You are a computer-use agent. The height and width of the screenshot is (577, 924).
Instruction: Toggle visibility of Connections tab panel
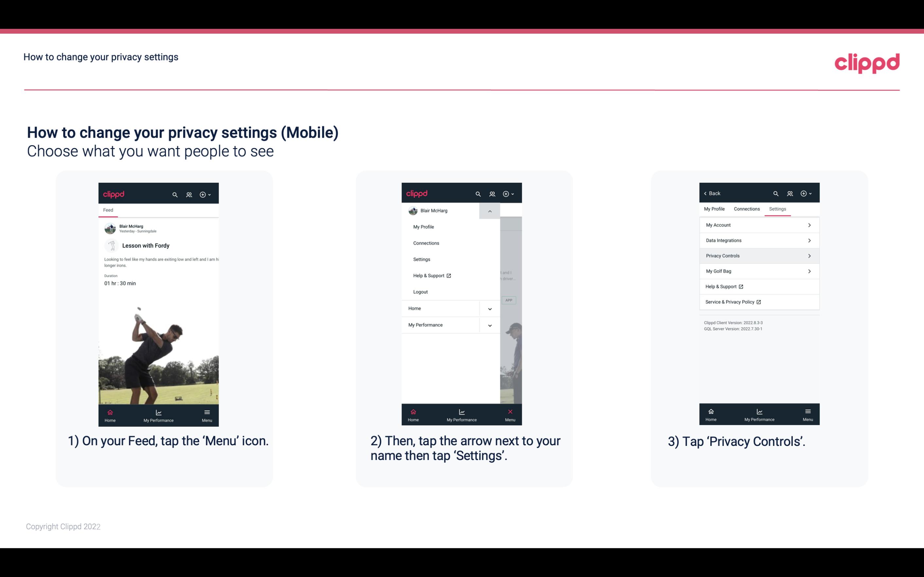point(746,209)
